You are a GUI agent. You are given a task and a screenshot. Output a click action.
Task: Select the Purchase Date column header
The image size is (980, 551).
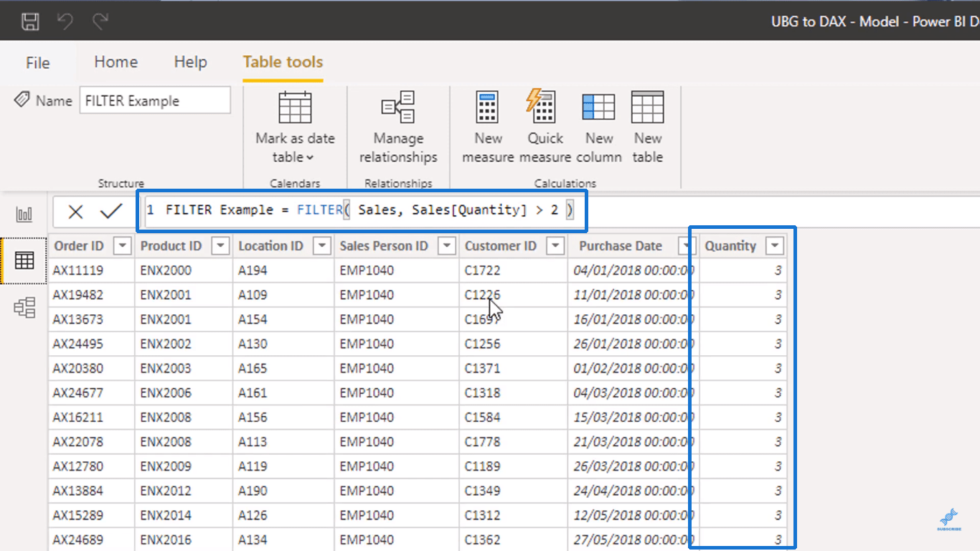[x=621, y=246]
